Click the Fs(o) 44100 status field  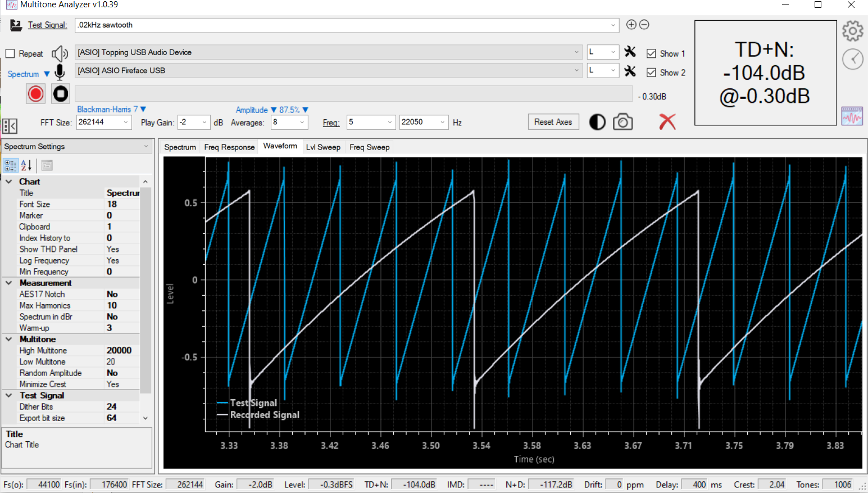[x=44, y=485]
